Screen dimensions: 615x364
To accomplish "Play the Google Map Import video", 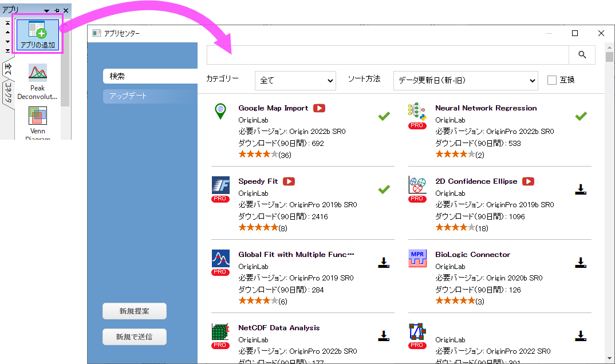I will [x=320, y=108].
